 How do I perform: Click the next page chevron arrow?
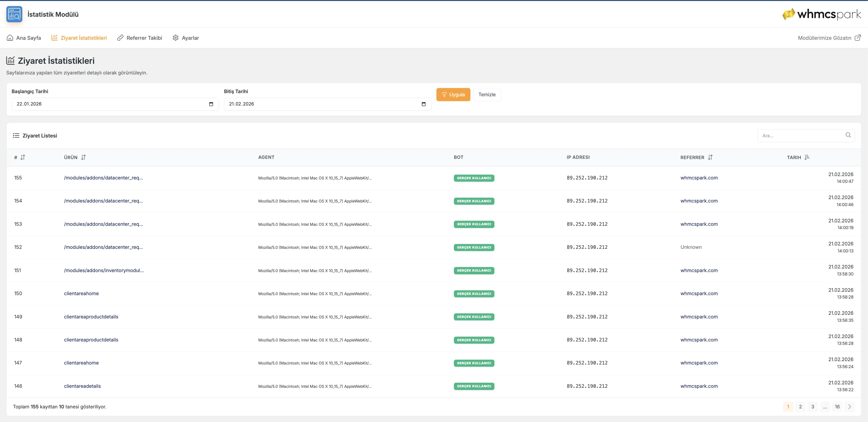850,406
